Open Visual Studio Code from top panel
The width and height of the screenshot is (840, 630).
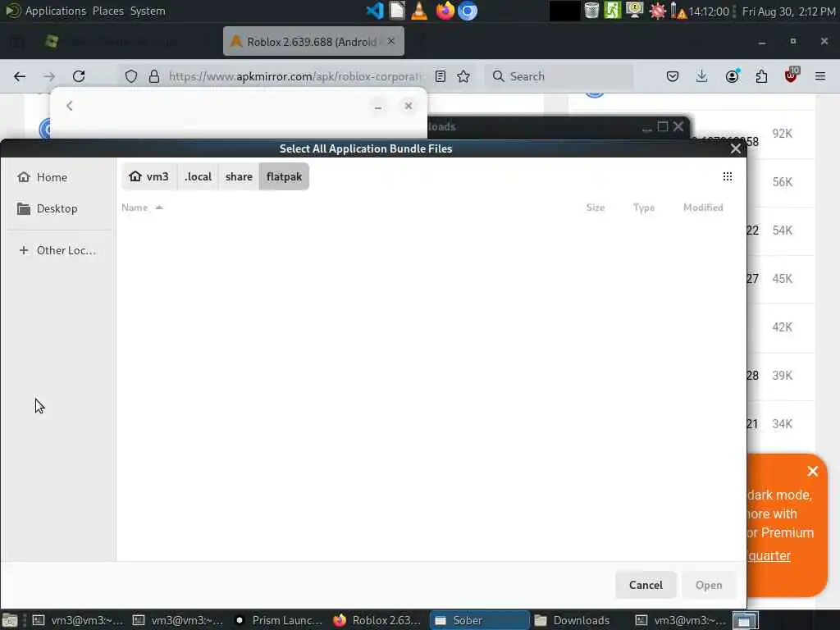click(374, 11)
